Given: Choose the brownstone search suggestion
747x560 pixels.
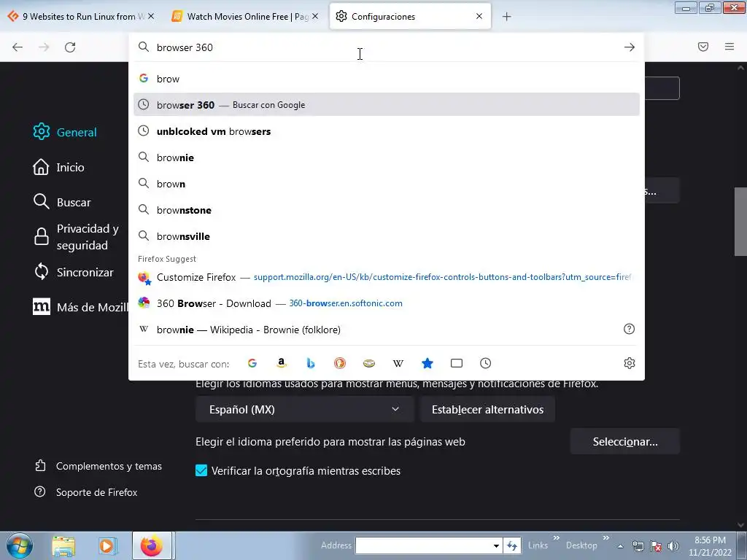Looking at the screenshot, I should click(387, 209).
